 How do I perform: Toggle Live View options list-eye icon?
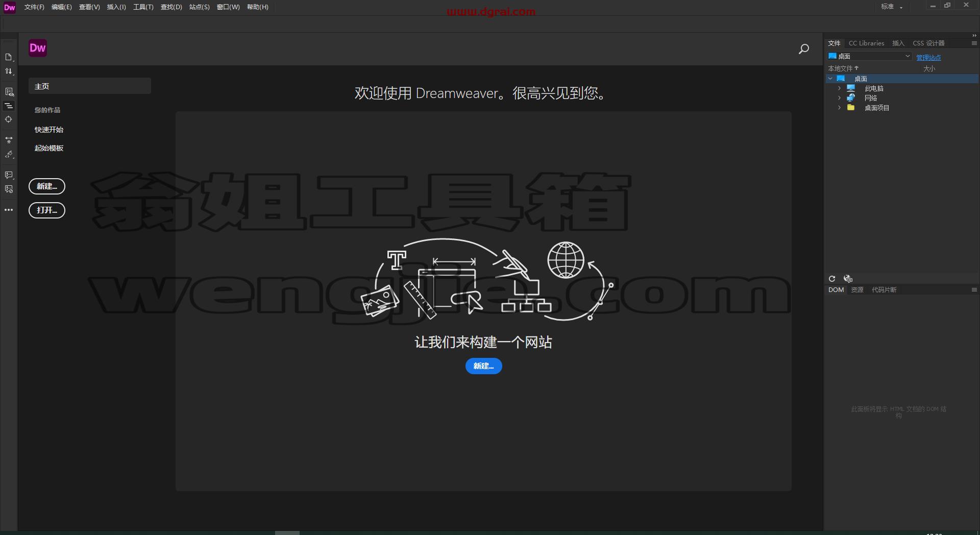click(9, 92)
